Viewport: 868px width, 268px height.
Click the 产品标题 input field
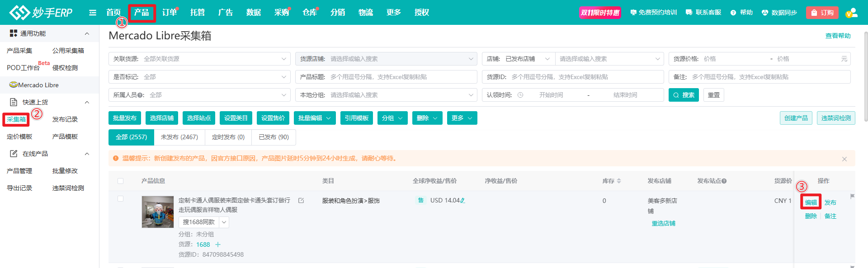click(386, 77)
